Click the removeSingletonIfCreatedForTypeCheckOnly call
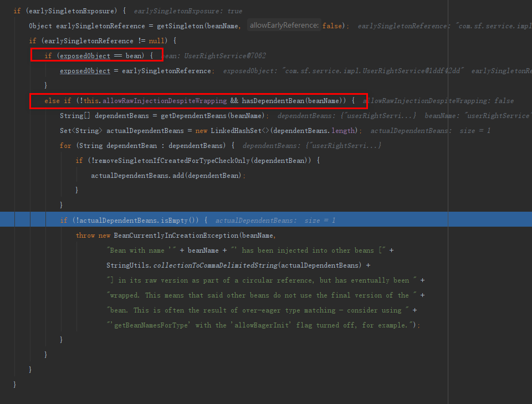The height and width of the screenshot is (404, 532). click(x=172, y=161)
